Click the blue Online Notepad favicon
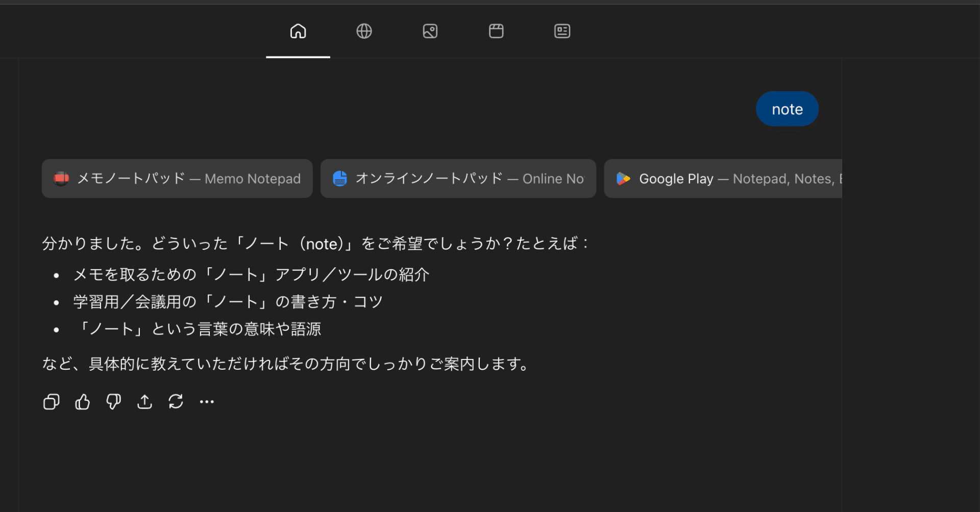 coord(339,178)
